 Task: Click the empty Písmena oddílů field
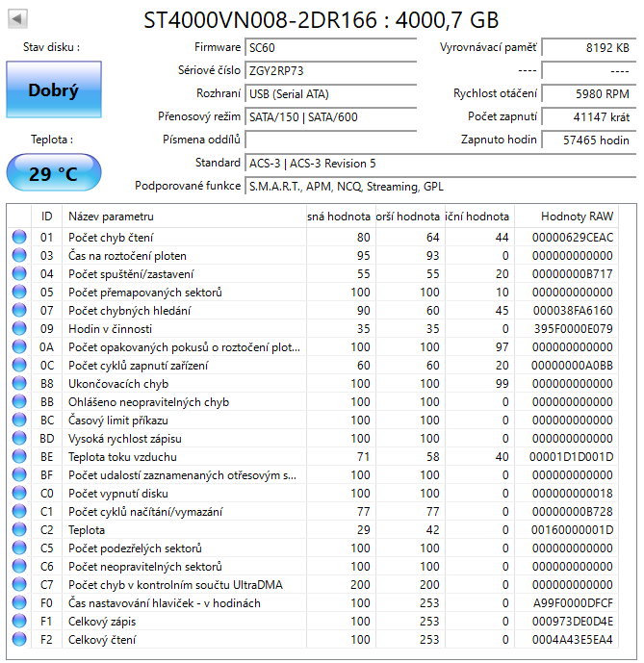click(330, 140)
